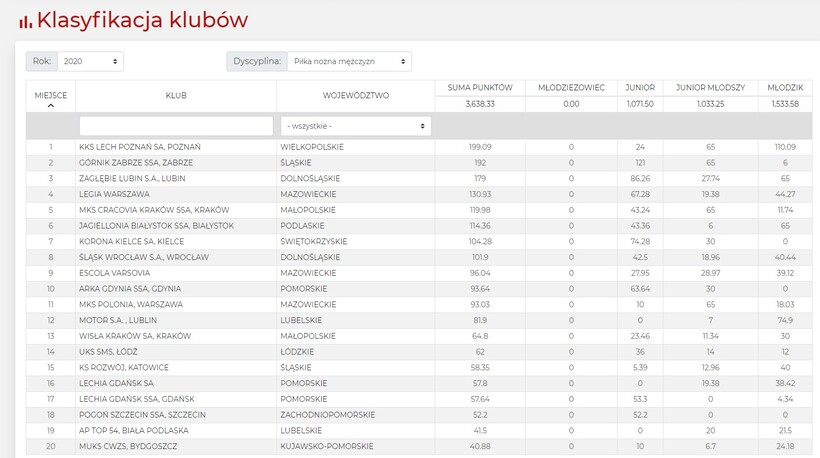820x458 pixels.
Task: Click the total points value 3,638.33
Action: coord(480,104)
